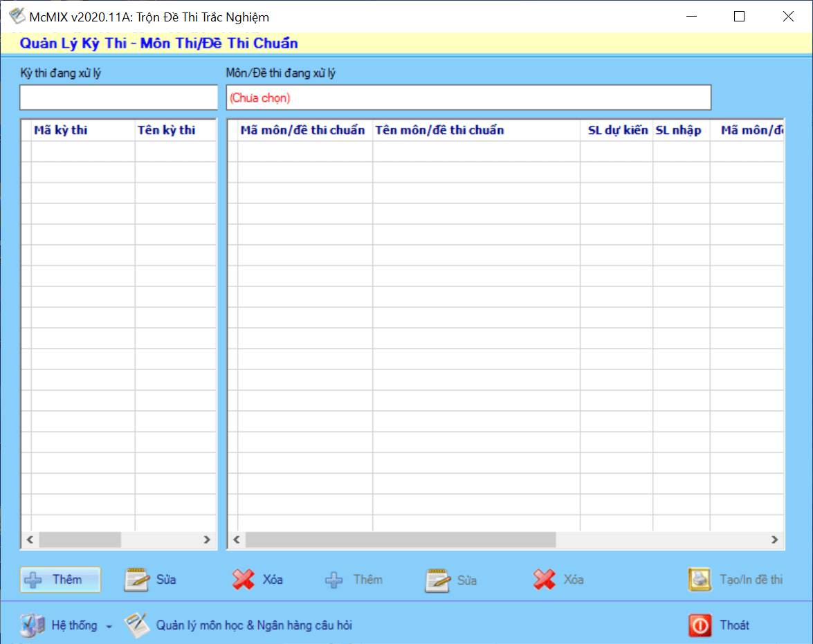Click the pencil icon for question bank management
Viewport: 813px width, 644px height.
pos(138,625)
